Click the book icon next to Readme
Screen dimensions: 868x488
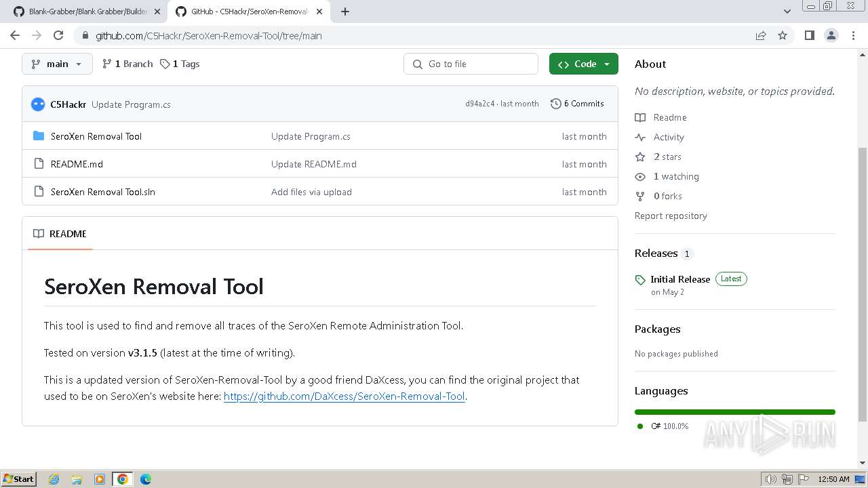tap(640, 117)
